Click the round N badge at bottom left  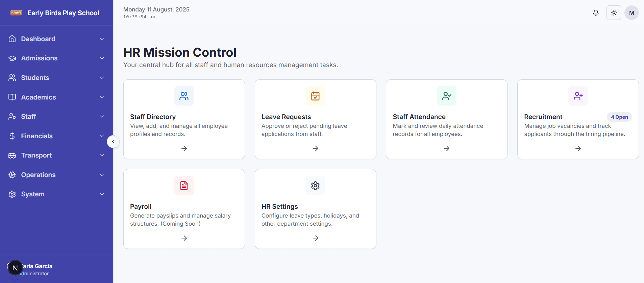click(x=15, y=268)
